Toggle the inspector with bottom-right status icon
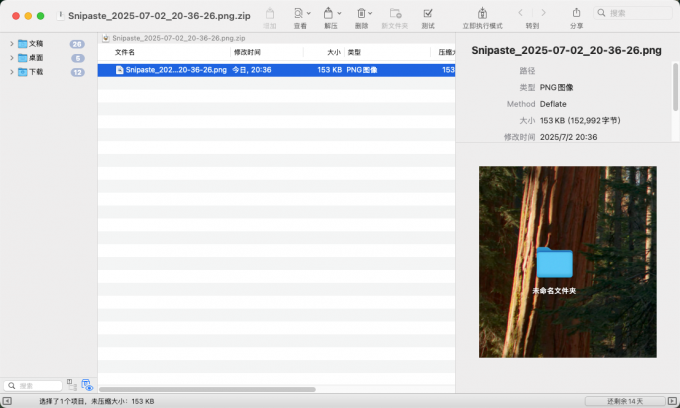This screenshot has height=408, width=680. coord(672,401)
